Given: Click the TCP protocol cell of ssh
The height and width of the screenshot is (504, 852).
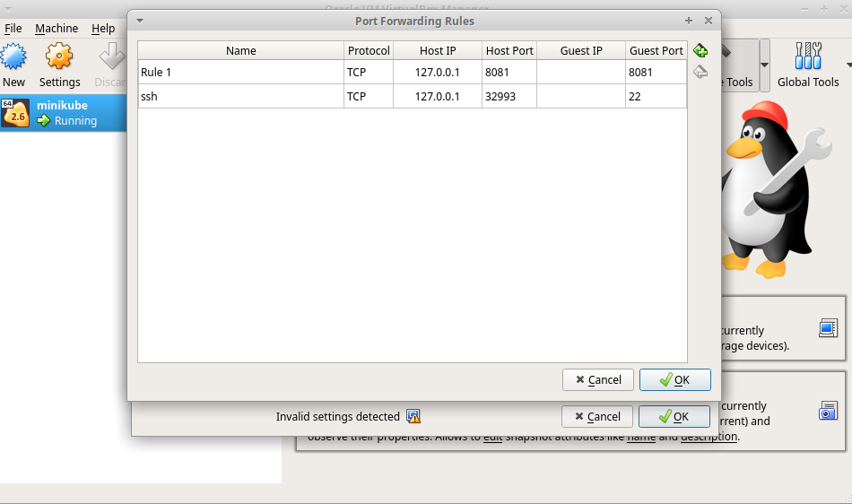Looking at the screenshot, I should 369,96.
